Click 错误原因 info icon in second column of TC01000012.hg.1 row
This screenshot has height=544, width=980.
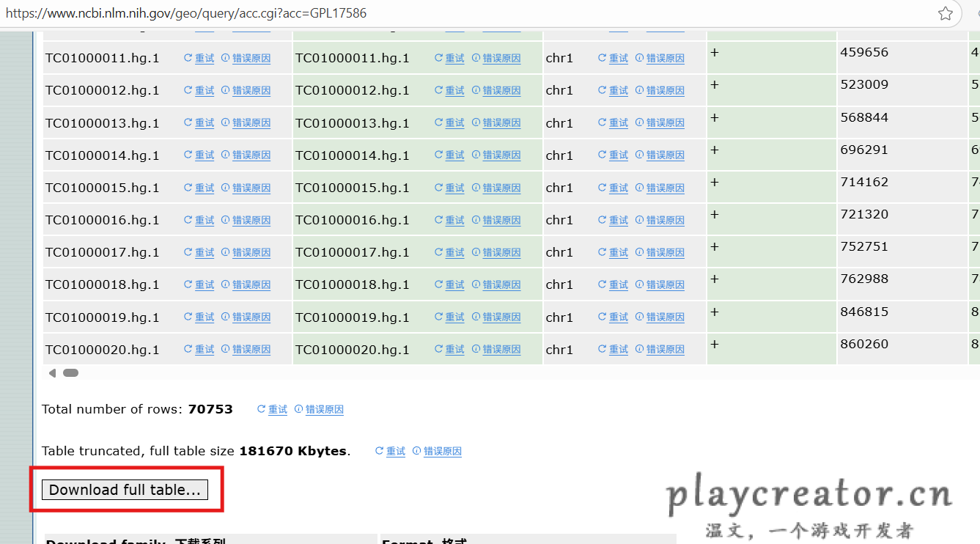[x=476, y=90]
